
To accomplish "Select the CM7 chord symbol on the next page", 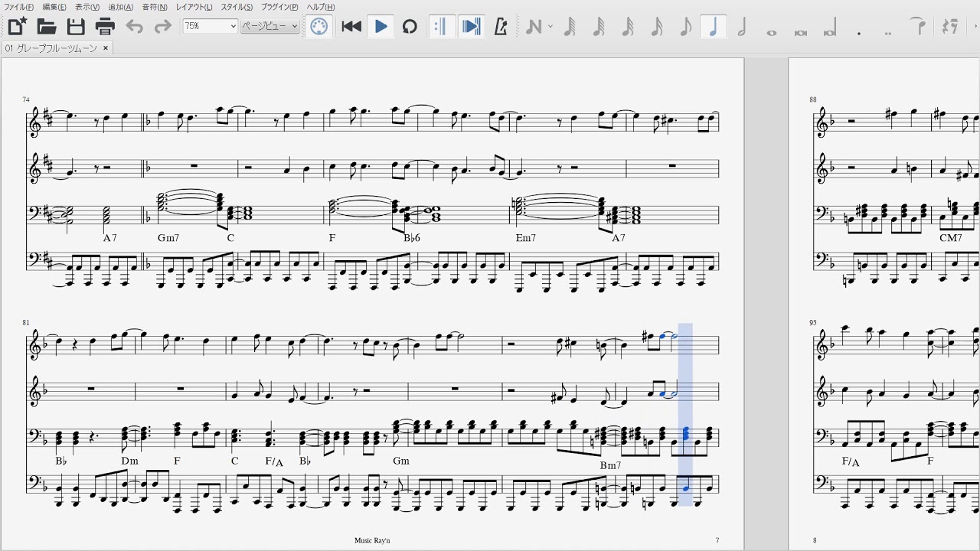I will pyautogui.click(x=950, y=238).
